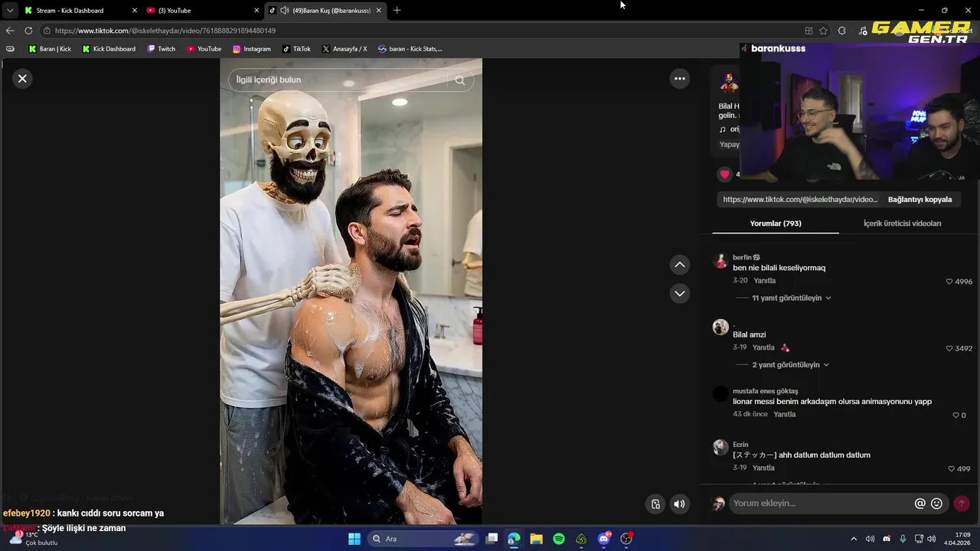
Task: Reload the page with refresh icon
Action: (28, 31)
